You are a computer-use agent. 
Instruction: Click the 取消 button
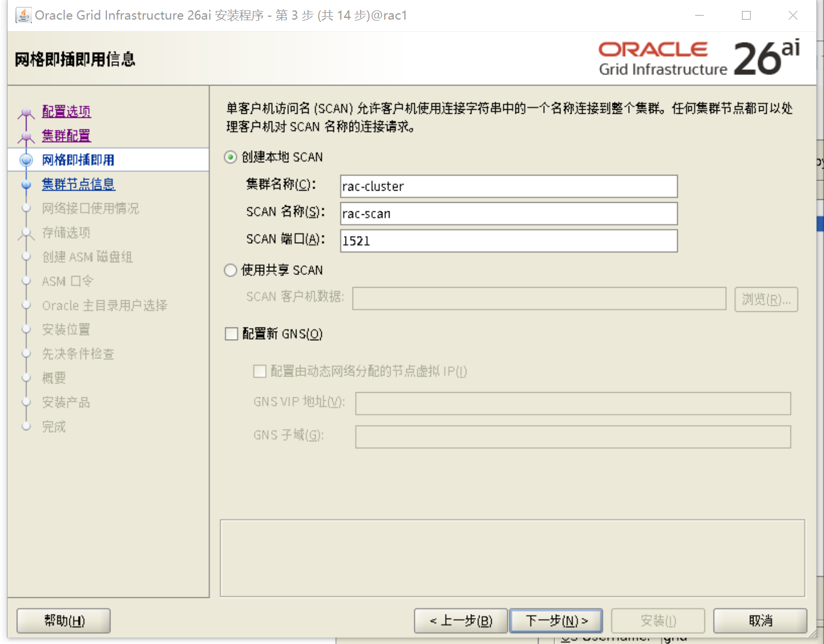tap(760, 621)
